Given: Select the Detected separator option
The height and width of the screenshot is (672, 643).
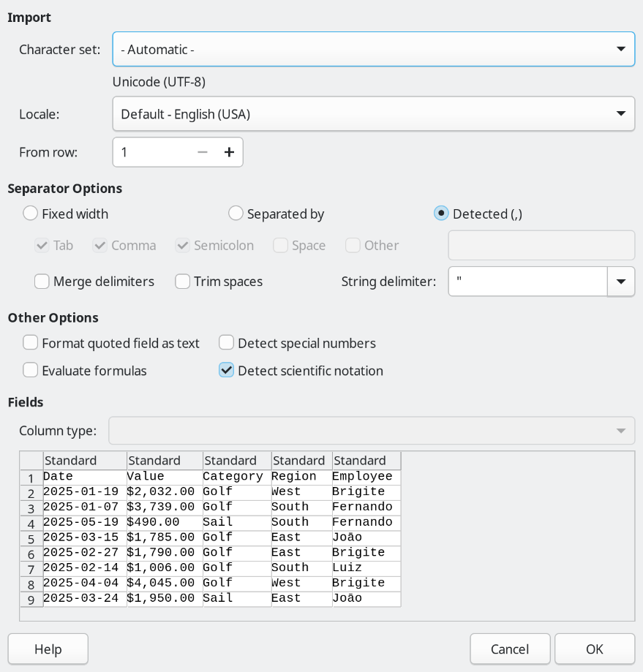Looking at the screenshot, I should [441, 212].
